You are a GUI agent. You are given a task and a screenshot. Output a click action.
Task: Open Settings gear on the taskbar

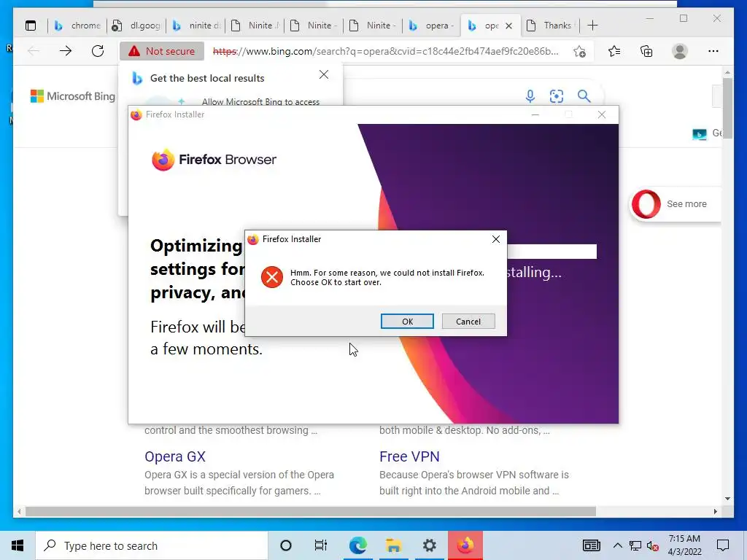click(429, 545)
